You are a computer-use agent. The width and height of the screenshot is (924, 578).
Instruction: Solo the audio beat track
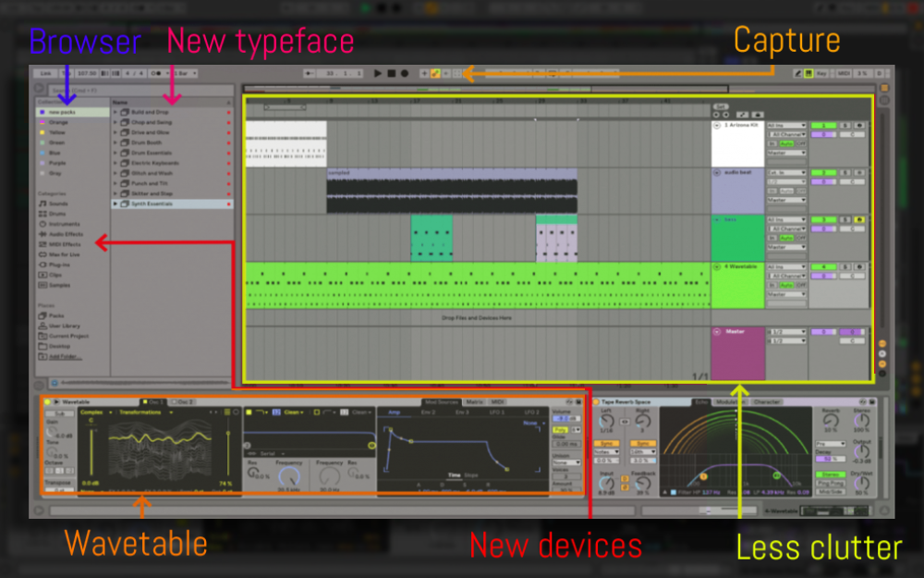[x=845, y=173]
